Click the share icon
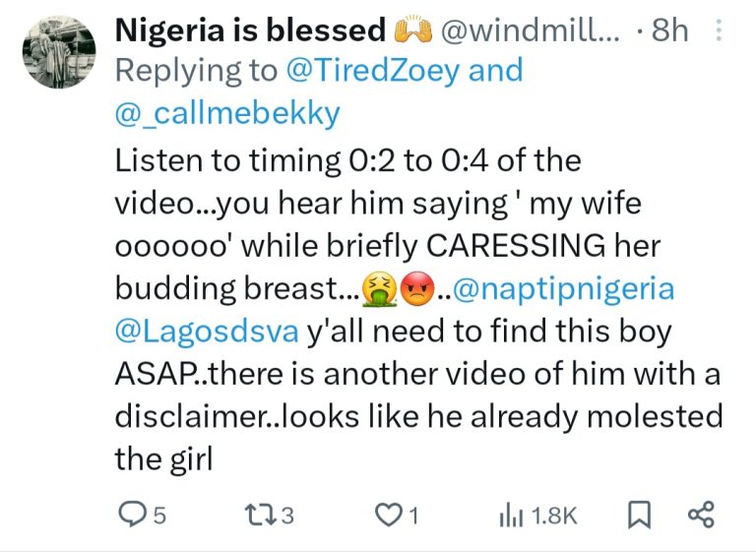 click(x=701, y=515)
